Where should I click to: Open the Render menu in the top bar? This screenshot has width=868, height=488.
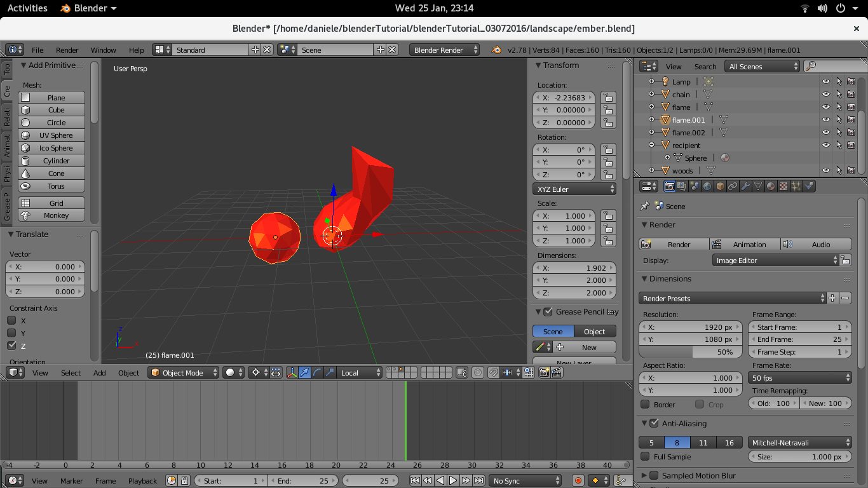click(67, 50)
